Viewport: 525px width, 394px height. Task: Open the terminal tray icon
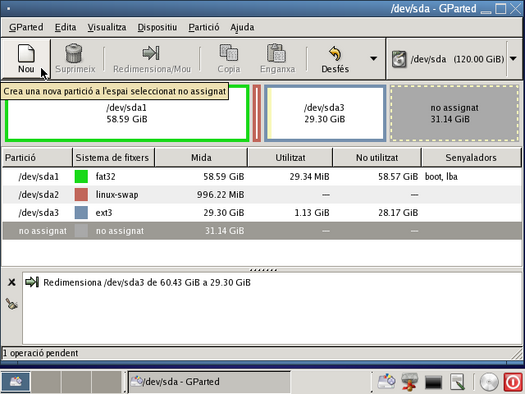433,382
